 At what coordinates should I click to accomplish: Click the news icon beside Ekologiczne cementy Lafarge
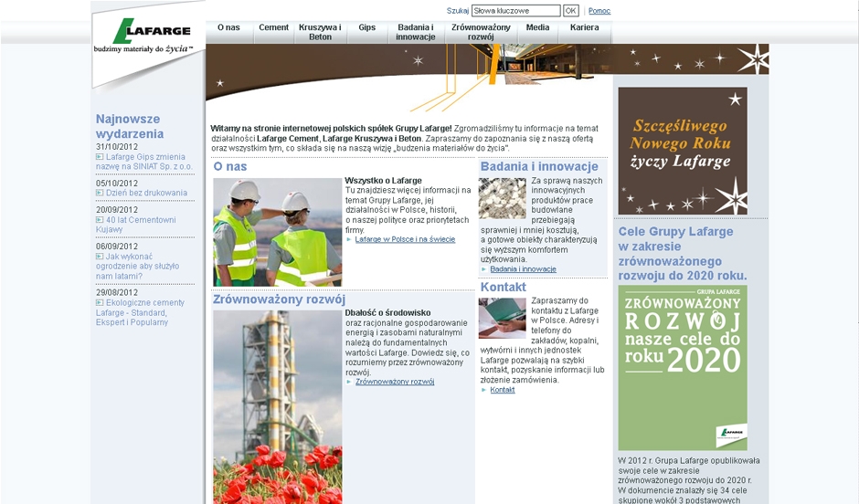pyautogui.click(x=100, y=302)
